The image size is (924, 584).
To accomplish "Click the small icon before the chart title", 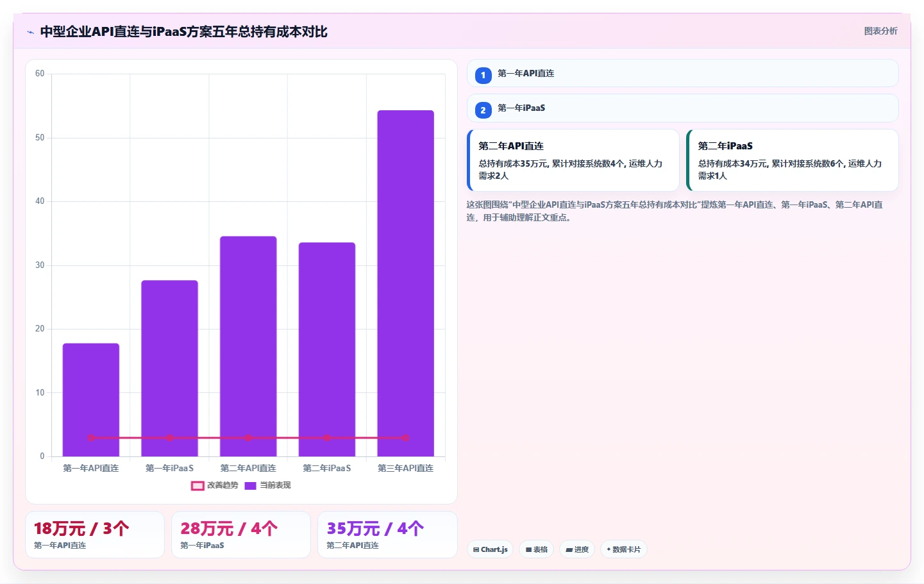I will point(30,32).
